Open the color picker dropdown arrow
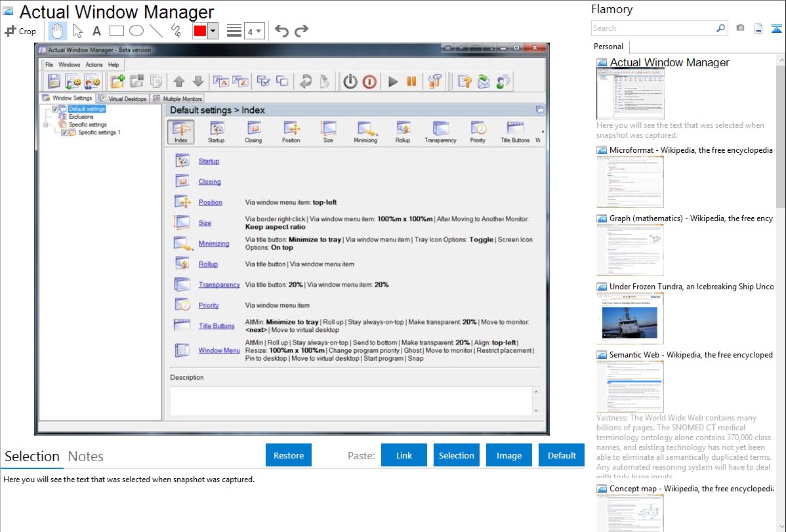This screenshot has height=532, width=786. coord(213,31)
